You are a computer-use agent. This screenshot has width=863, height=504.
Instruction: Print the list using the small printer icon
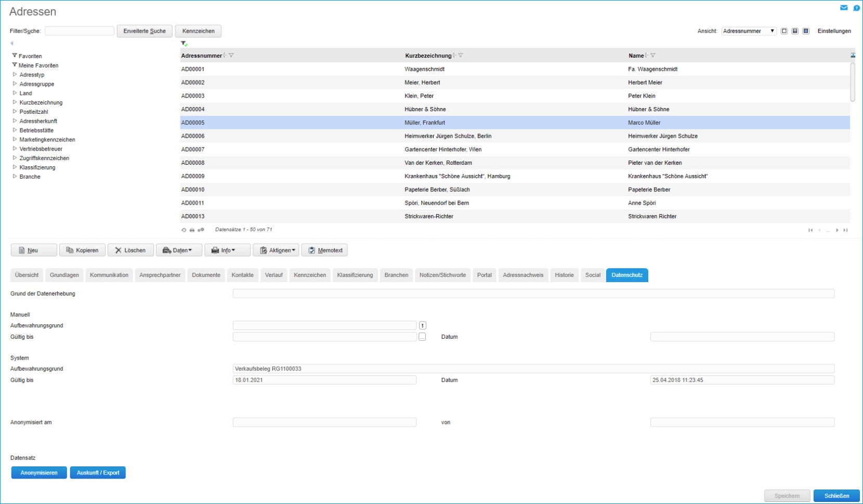[192, 230]
